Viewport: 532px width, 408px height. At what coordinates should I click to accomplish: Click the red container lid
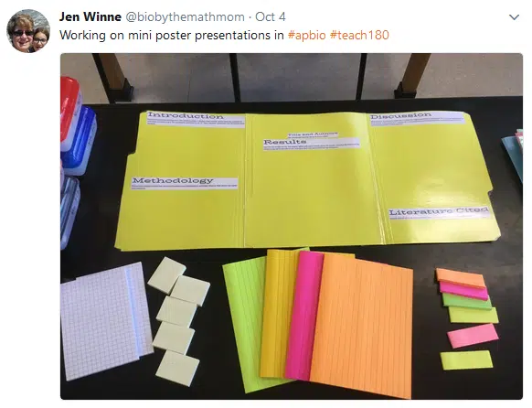tap(69, 108)
